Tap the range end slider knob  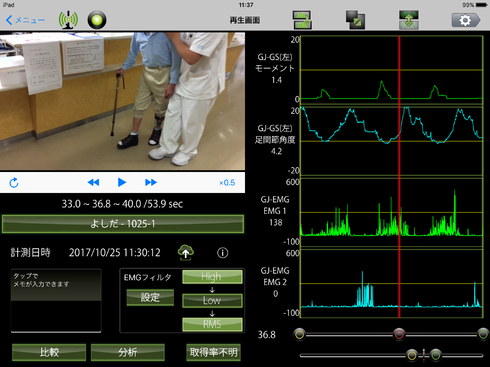coord(483,334)
